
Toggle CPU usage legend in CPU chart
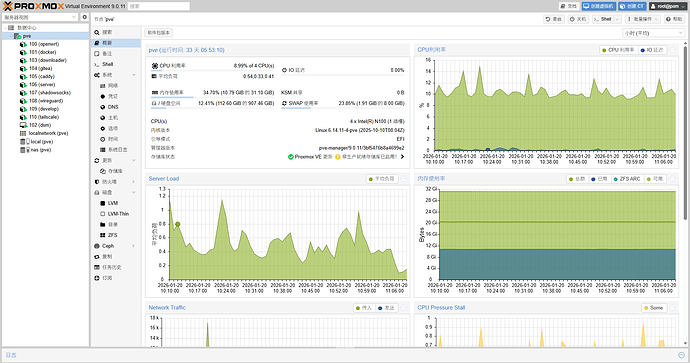click(618, 50)
